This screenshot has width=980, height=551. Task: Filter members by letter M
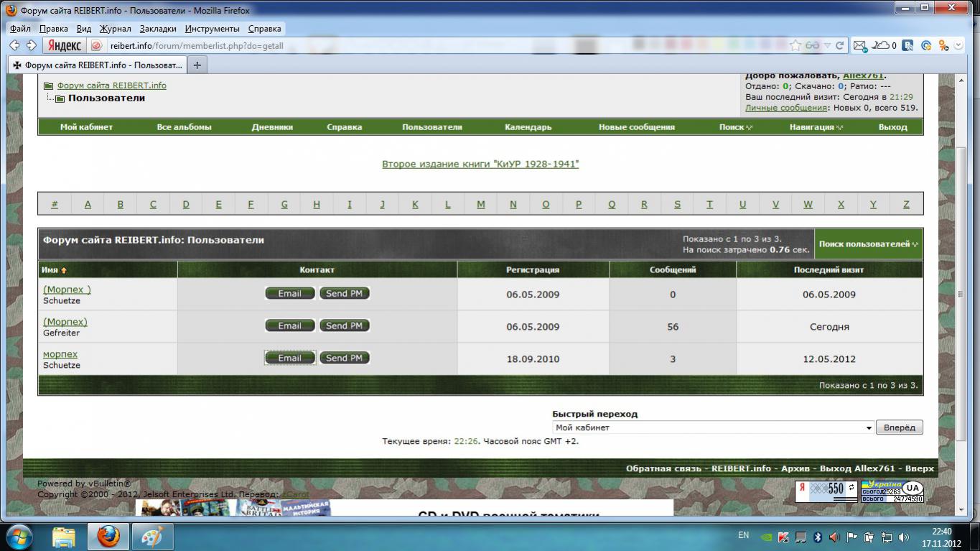click(x=480, y=204)
